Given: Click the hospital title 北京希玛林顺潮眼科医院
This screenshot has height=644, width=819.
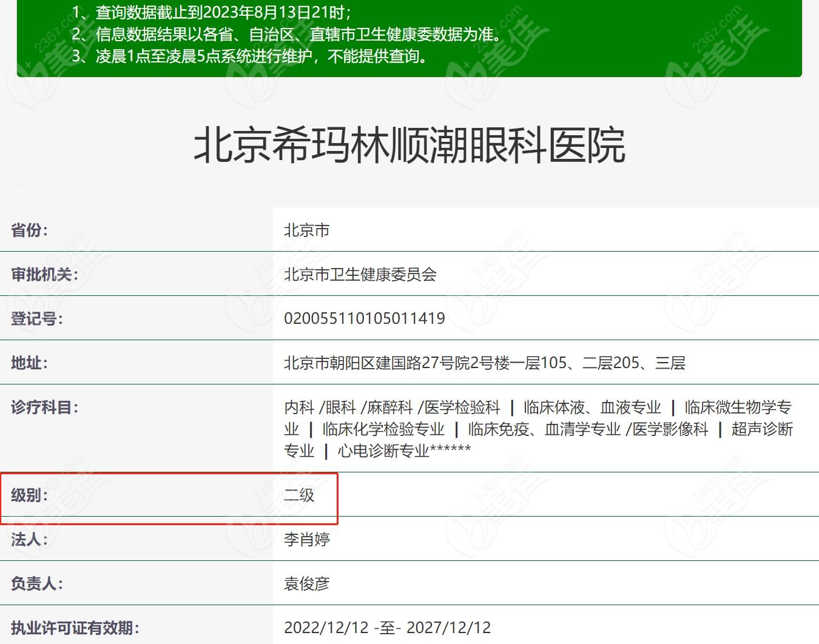Looking at the screenshot, I should point(409,146).
